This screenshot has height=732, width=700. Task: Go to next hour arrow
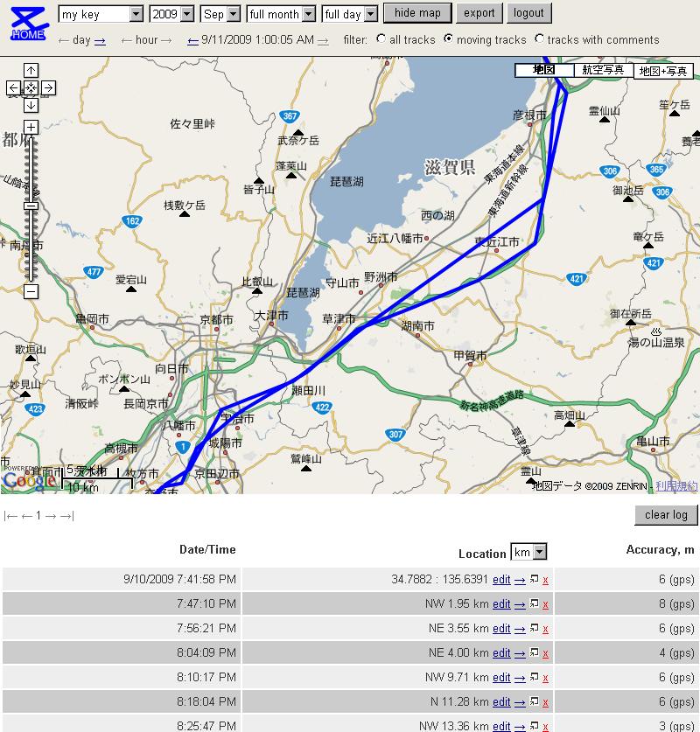click(166, 42)
